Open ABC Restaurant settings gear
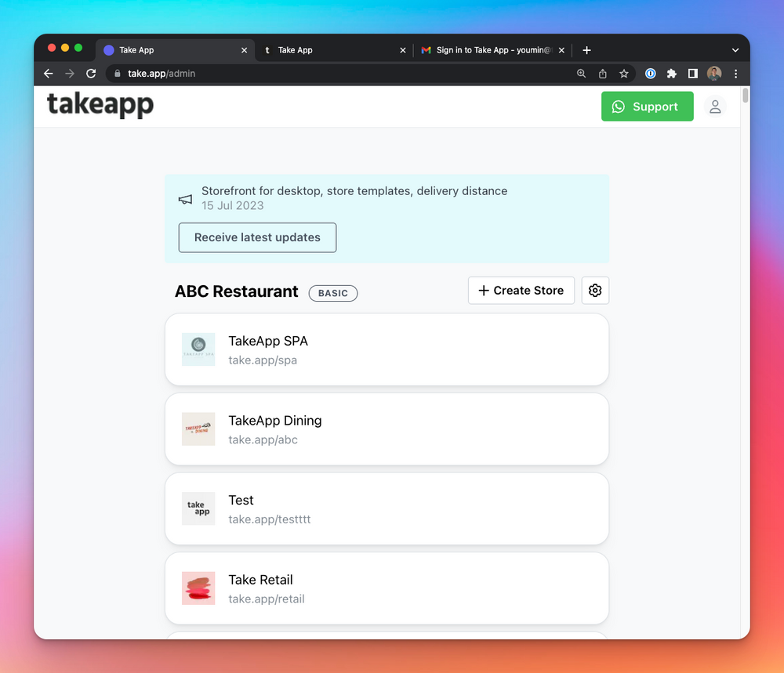This screenshot has height=673, width=784. click(x=595, y=291)
